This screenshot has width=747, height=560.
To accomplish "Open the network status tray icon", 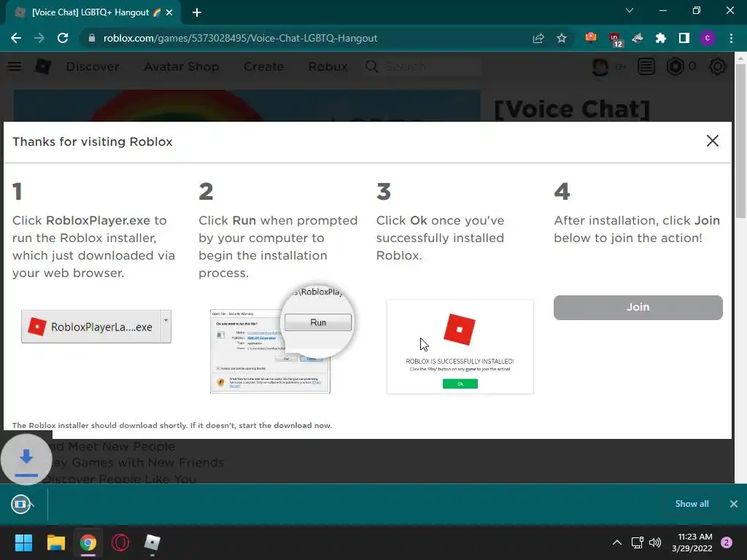I will (637, 542).
